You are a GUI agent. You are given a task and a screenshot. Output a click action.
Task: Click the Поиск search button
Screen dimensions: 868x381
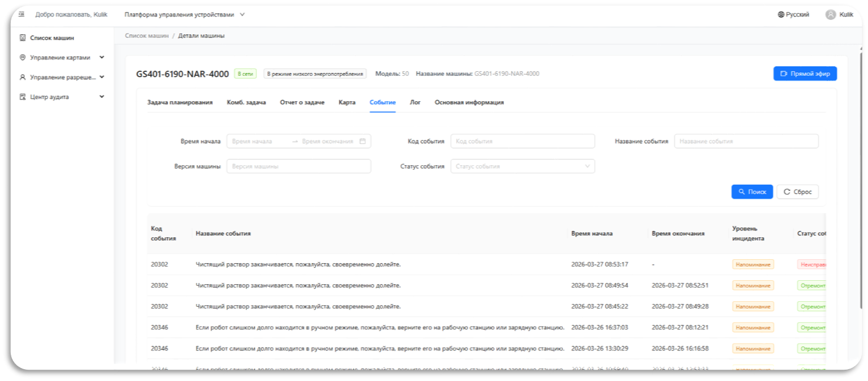[752, 192]
